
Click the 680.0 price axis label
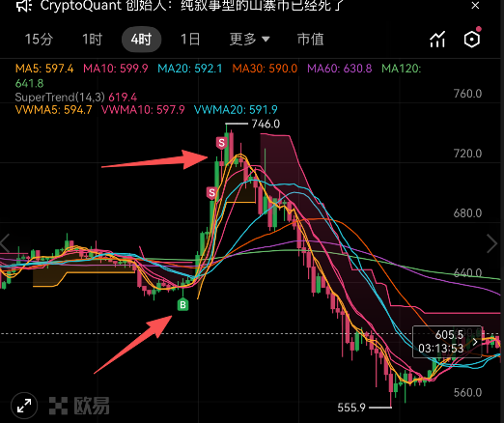467,213
